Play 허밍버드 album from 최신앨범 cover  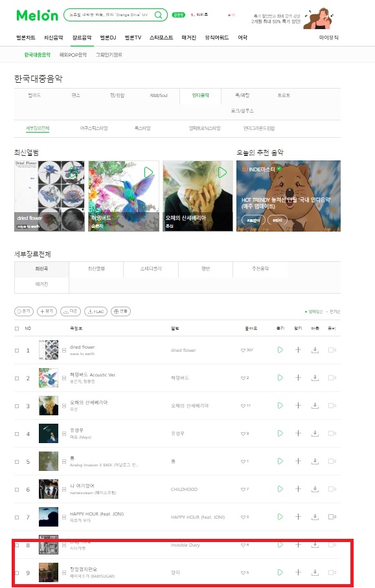pos(149,173)
